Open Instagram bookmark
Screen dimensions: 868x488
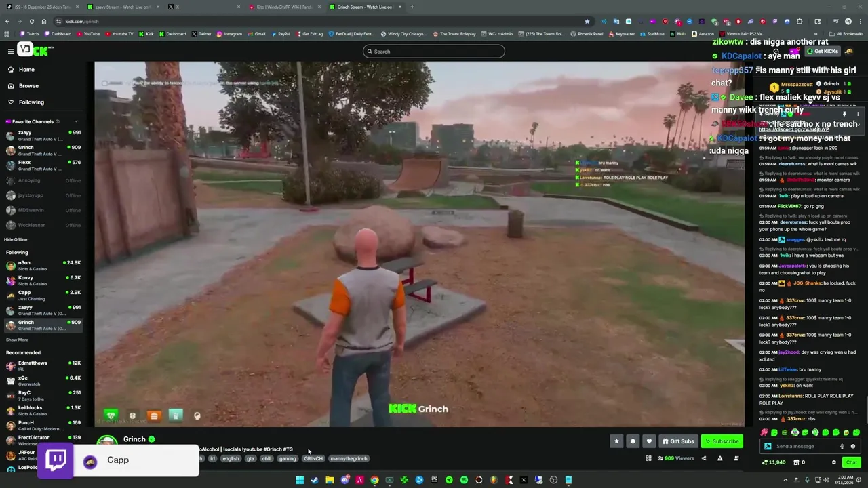(229, 34)
